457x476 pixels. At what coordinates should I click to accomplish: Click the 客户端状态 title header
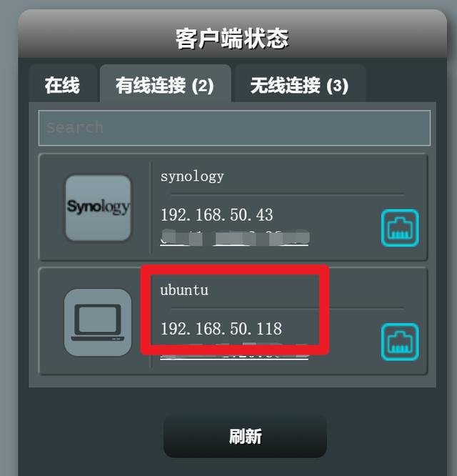point(232,39)
